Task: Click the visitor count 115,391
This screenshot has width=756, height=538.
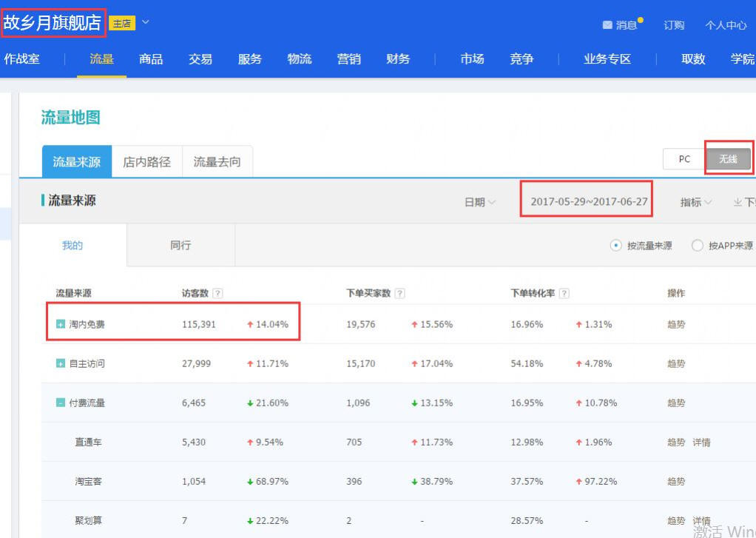Action: click(x=199, y=324)
